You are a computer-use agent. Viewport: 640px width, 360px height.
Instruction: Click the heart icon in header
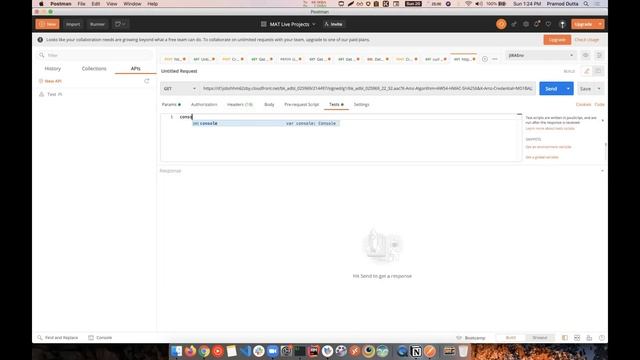(x=549, y=24)
